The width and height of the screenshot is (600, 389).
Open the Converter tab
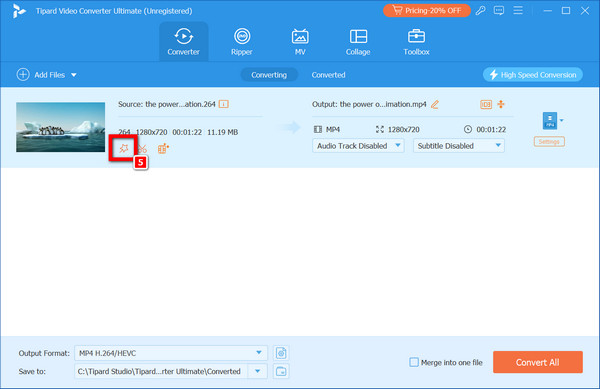(x=184, y=41)
